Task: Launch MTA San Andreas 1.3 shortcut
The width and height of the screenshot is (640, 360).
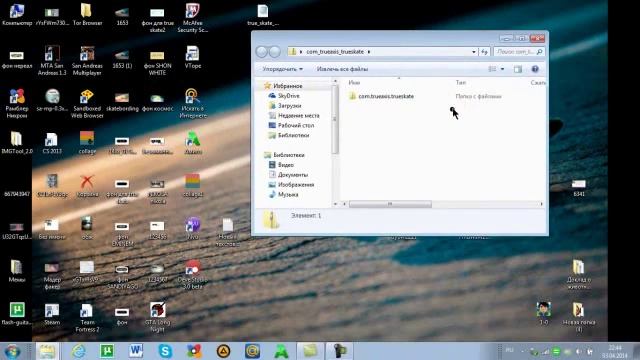Action: point(52,60)
